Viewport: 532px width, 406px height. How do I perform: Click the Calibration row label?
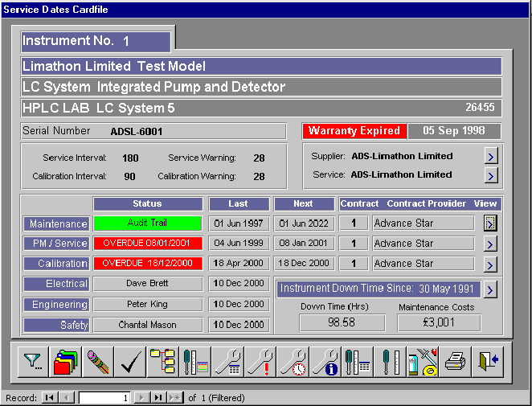coord(57,264)
